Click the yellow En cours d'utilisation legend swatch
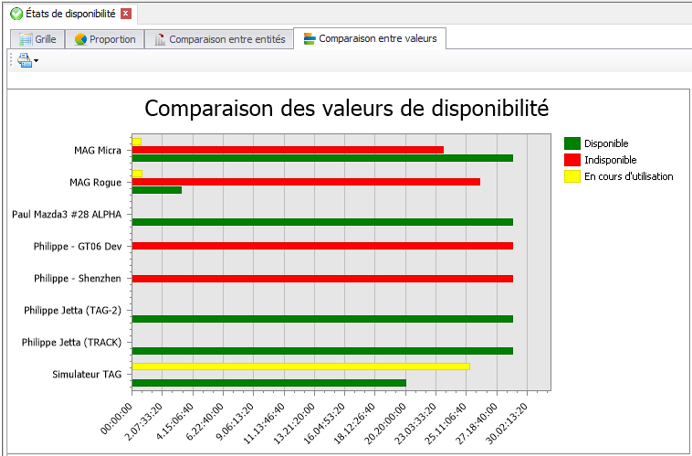 572,176
